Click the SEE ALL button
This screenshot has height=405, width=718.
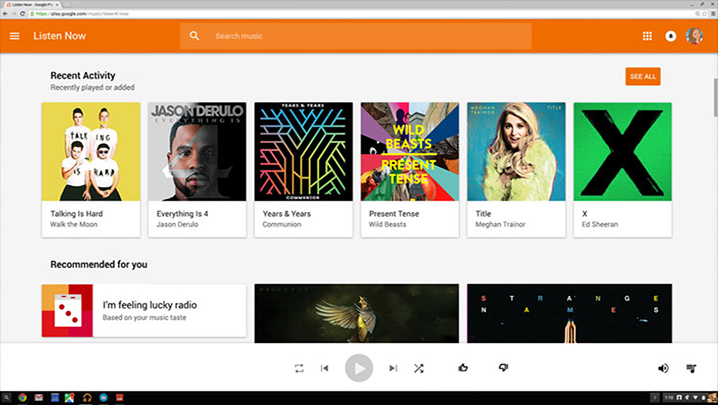click(643, 77)
